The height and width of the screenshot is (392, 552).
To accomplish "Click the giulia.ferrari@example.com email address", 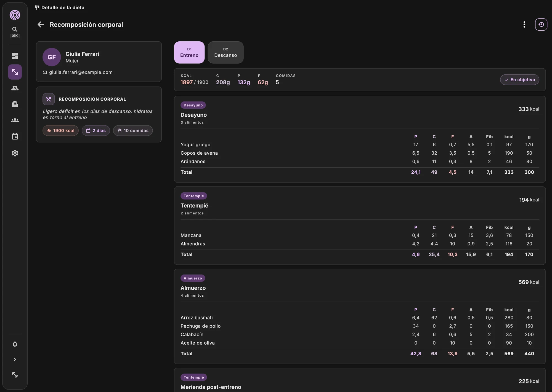I will pos(81,72).
